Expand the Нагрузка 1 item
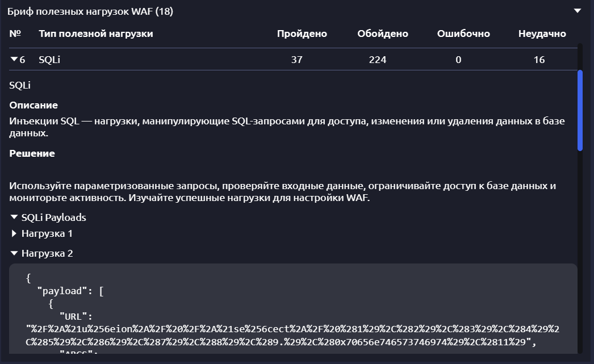594x364 pixels. (14, 233)
